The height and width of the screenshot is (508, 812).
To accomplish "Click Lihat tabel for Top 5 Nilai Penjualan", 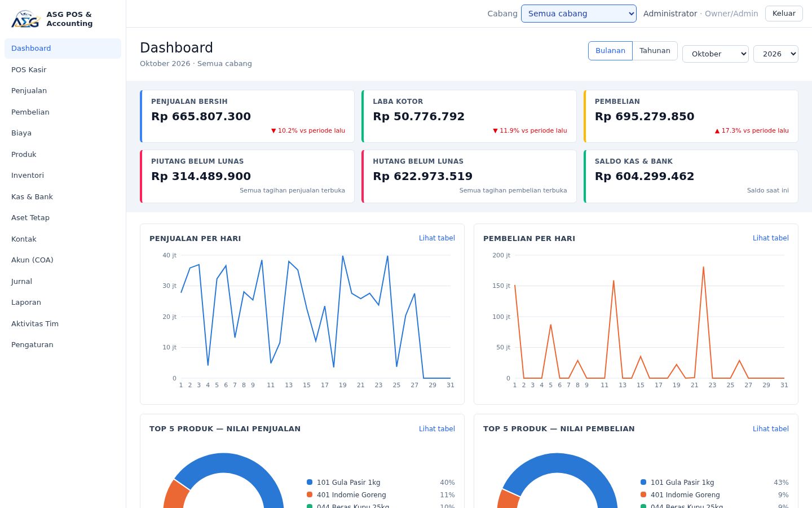I will (x=436, y=429).
